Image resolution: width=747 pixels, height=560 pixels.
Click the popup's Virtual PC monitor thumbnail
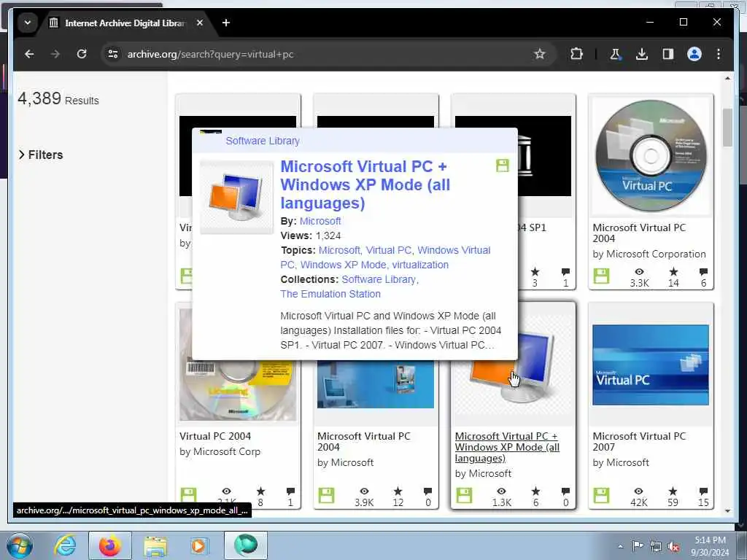click(x=237, y=198)
